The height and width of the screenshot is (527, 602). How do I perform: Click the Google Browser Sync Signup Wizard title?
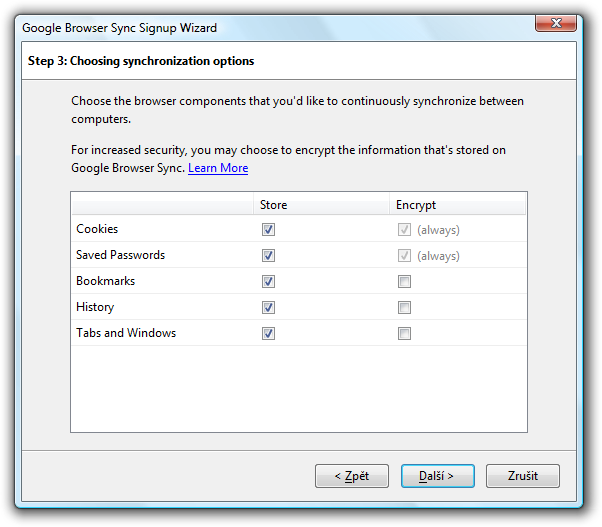click(119, 28)
